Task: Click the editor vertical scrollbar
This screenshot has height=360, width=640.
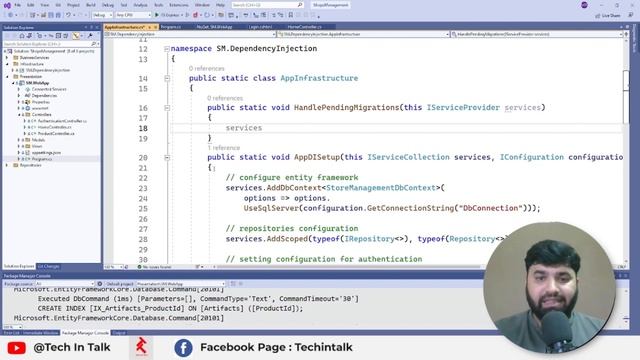Action: pyautogui.click(x=626, y=151)
